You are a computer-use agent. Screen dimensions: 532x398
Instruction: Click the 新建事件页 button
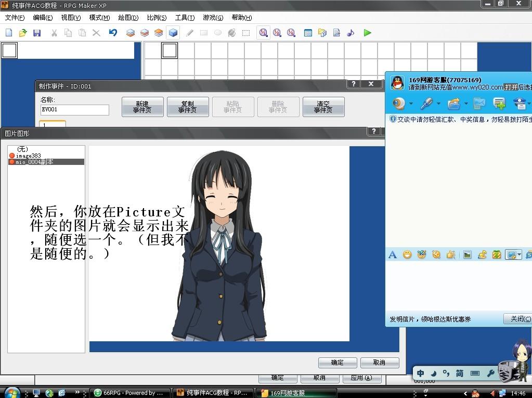142,107
